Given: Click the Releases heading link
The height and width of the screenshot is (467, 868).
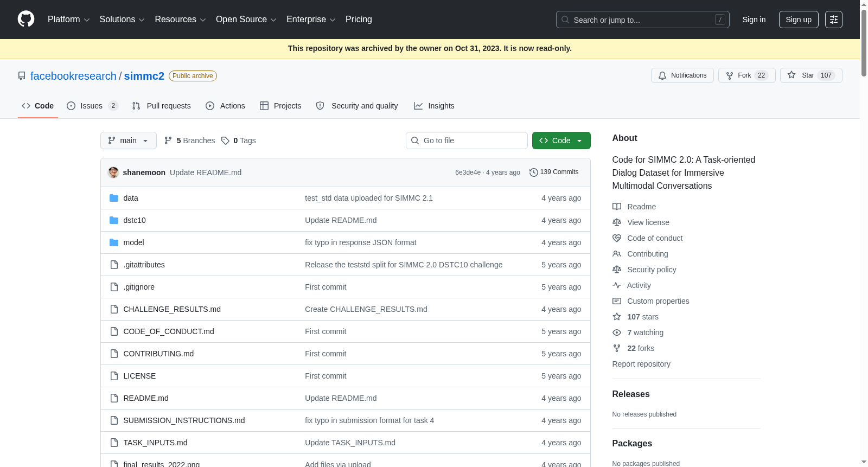Looking at the screenshot, I should (631, 394).
